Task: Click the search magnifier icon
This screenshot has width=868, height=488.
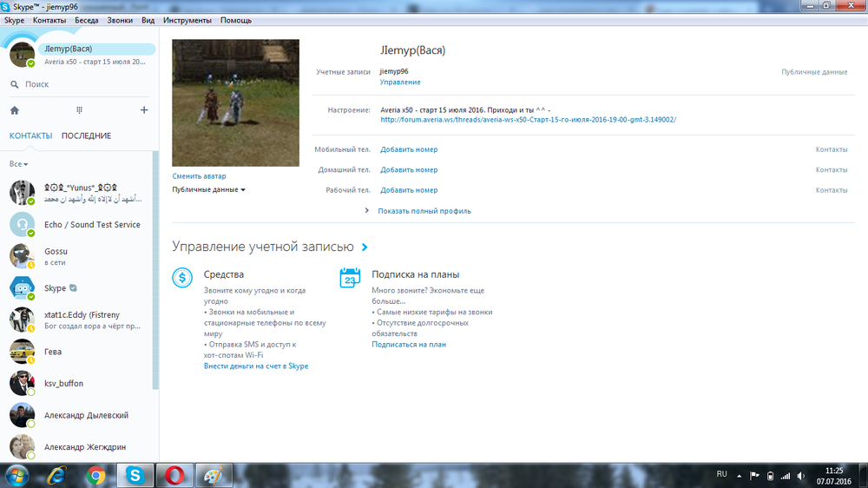Action: click(x=15, y=84)
